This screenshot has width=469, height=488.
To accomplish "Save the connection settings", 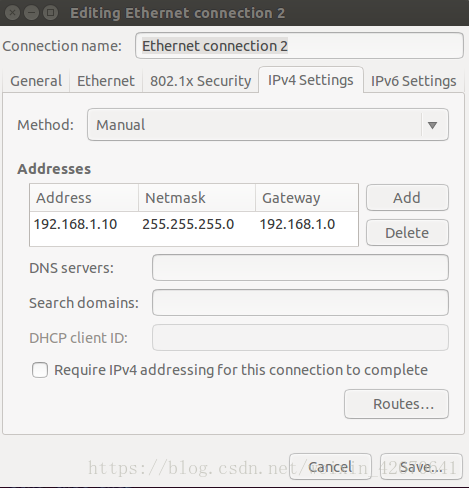I will point(421,467).
